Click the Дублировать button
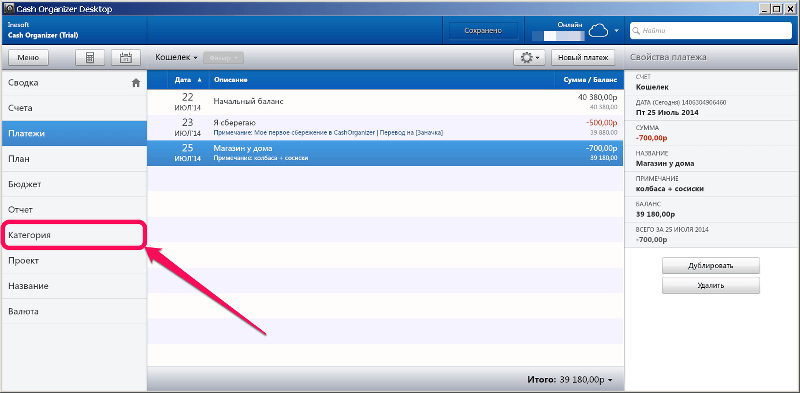This screenshot has height=393, width=800. [711, 266]
